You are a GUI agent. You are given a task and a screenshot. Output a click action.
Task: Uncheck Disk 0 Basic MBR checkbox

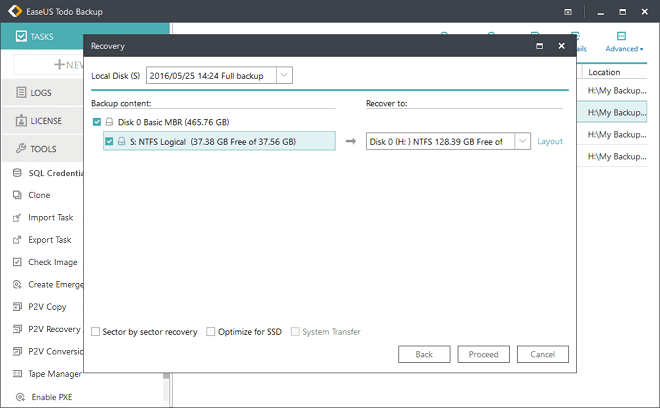pos(97,122)
